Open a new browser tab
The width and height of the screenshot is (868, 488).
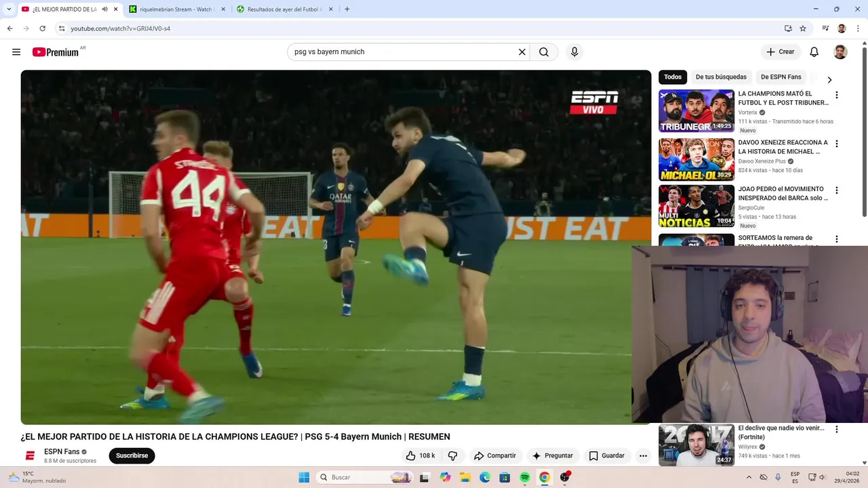tap(347, 9)
